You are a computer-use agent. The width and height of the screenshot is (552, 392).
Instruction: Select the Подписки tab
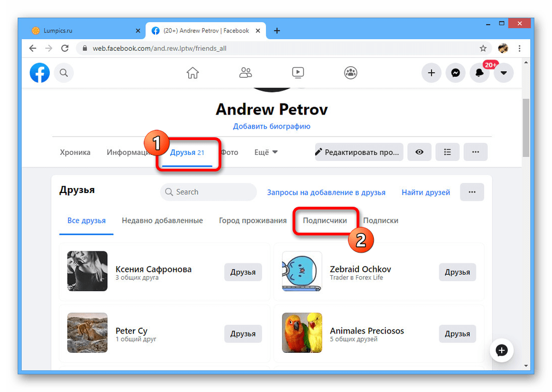tap(380, 221)
